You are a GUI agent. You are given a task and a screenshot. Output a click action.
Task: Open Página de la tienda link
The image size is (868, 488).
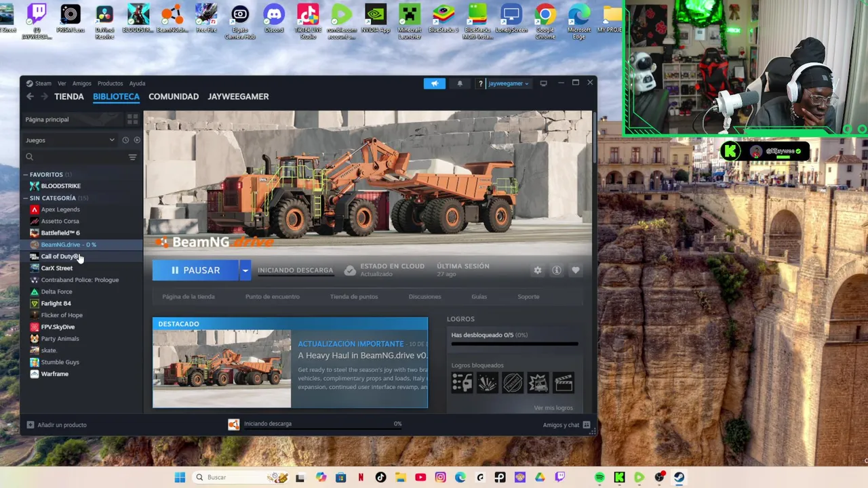point(189,297)
